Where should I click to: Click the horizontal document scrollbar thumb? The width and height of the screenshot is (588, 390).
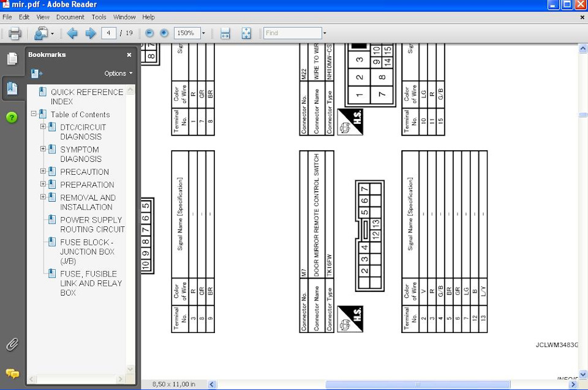pyautogui.click(x=418, y=384)
